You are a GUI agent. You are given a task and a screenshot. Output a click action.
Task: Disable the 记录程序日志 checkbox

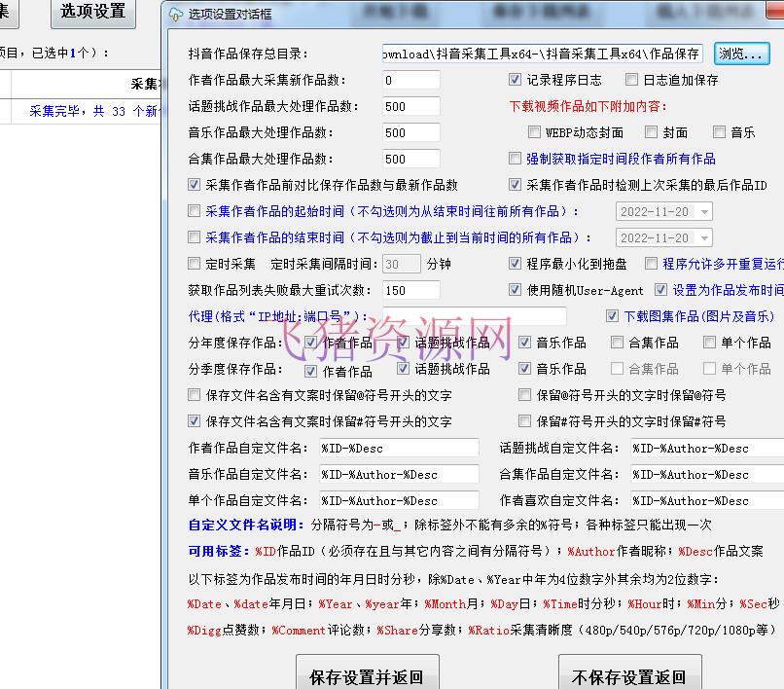tap(515, 80)
